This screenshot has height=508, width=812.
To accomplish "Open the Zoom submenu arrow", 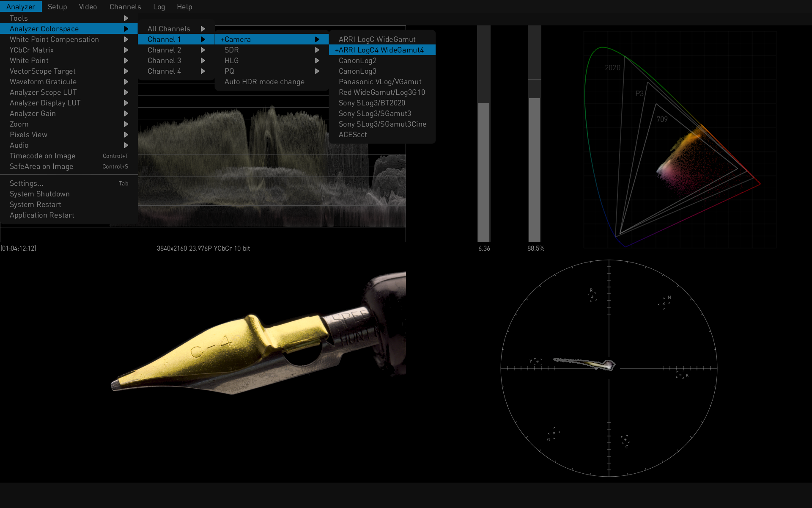I will (126, 124).
